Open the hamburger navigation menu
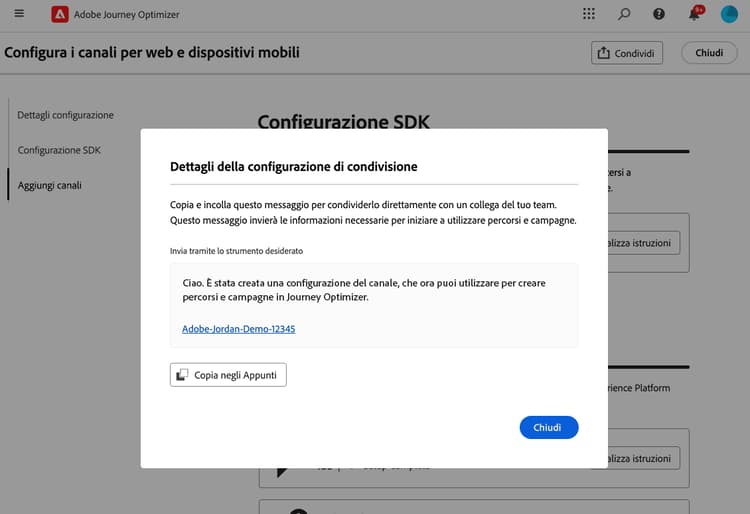 (19, 13)
